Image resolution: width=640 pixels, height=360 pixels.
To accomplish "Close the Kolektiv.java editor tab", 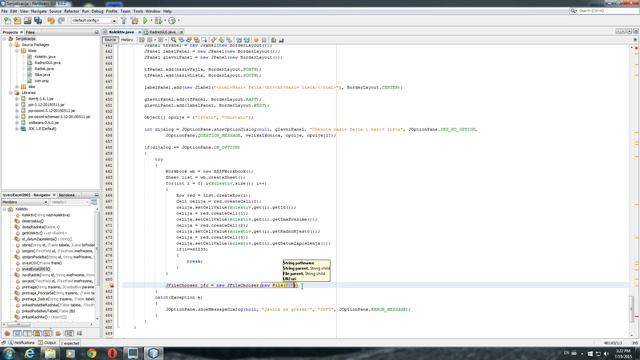I will coord(140,32).
